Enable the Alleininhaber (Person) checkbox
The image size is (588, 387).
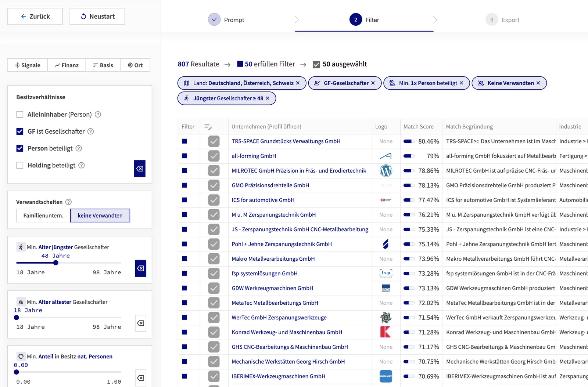pyautogui.click(x=20, y=115)
